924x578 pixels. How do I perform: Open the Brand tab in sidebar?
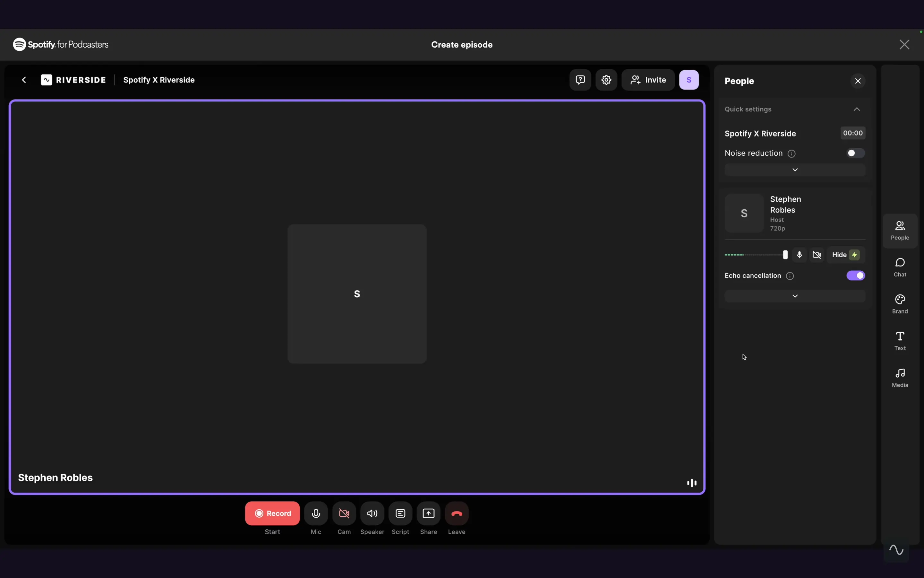pyautogui.click(x=900, y=304)
